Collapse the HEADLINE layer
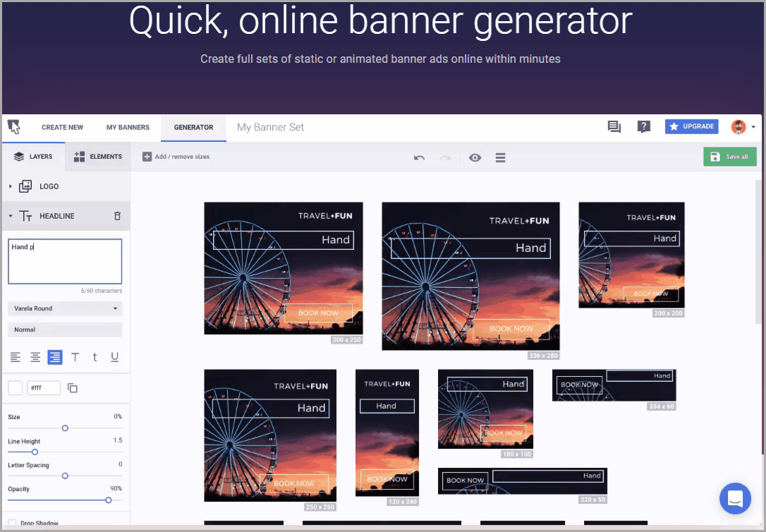Image resolution: width=766 pixels, height=532 pixels. (x=11, y=216)
